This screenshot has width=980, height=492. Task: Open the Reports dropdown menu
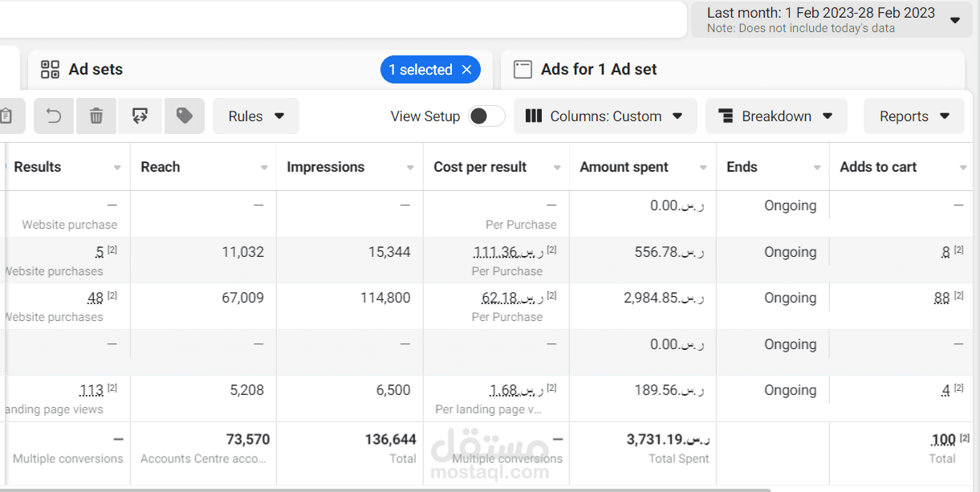tap(913, 116)
